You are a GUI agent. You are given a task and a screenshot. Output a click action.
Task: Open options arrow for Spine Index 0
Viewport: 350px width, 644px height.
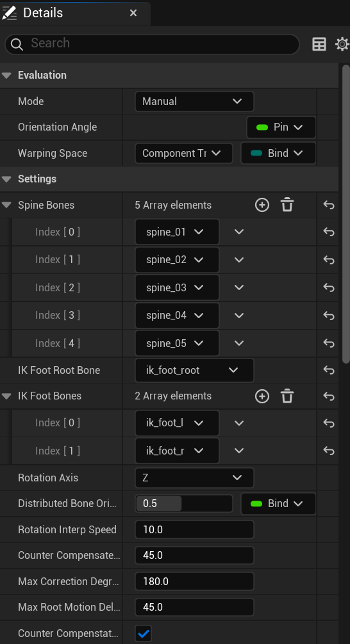point(239,232)
